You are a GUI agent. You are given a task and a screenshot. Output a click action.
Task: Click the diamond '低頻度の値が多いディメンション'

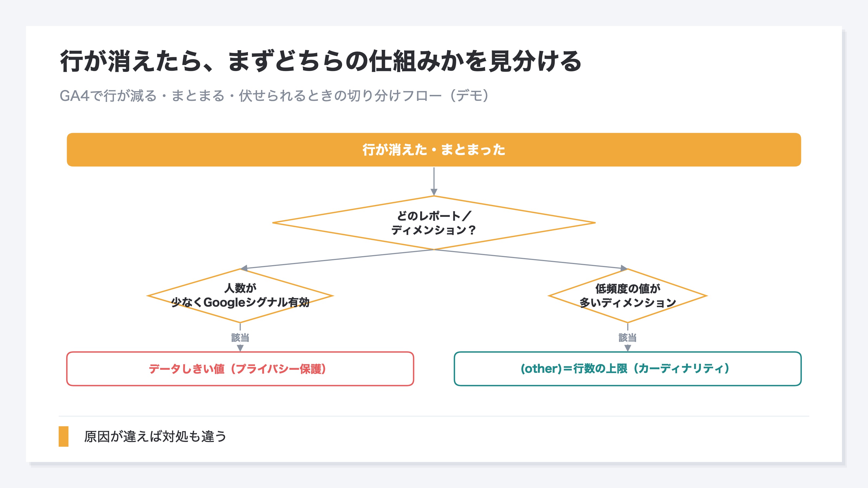click(627, 295)
